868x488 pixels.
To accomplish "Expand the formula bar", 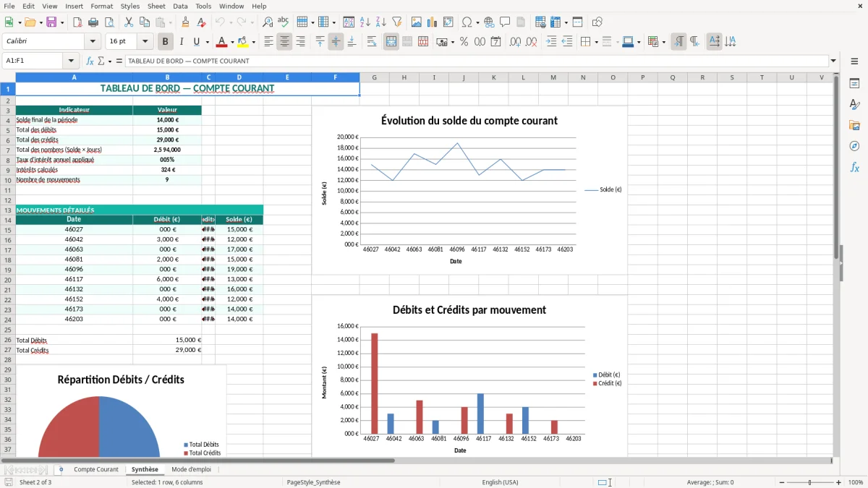I will [x=833, y=61].
